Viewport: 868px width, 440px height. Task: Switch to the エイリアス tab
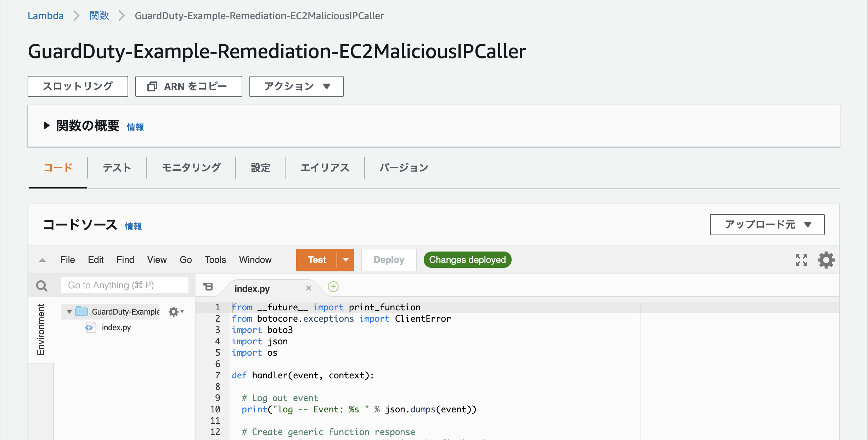325,168
